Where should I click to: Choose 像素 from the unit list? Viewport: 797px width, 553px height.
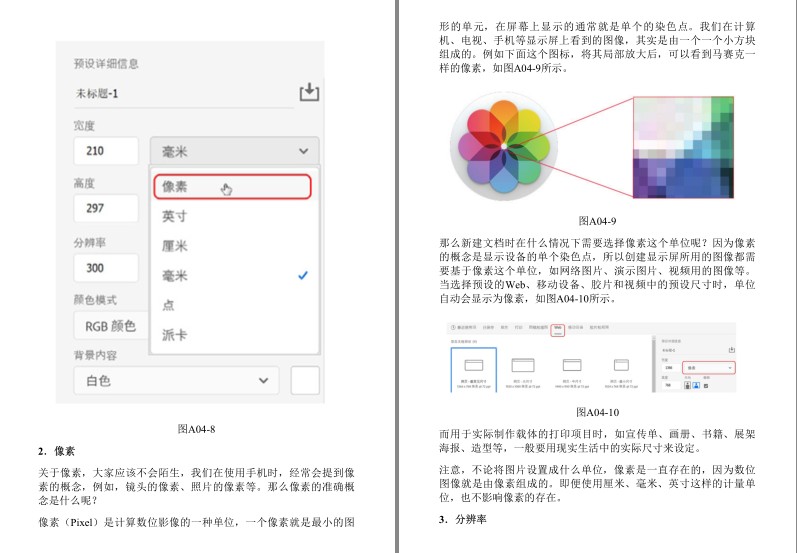232,187
